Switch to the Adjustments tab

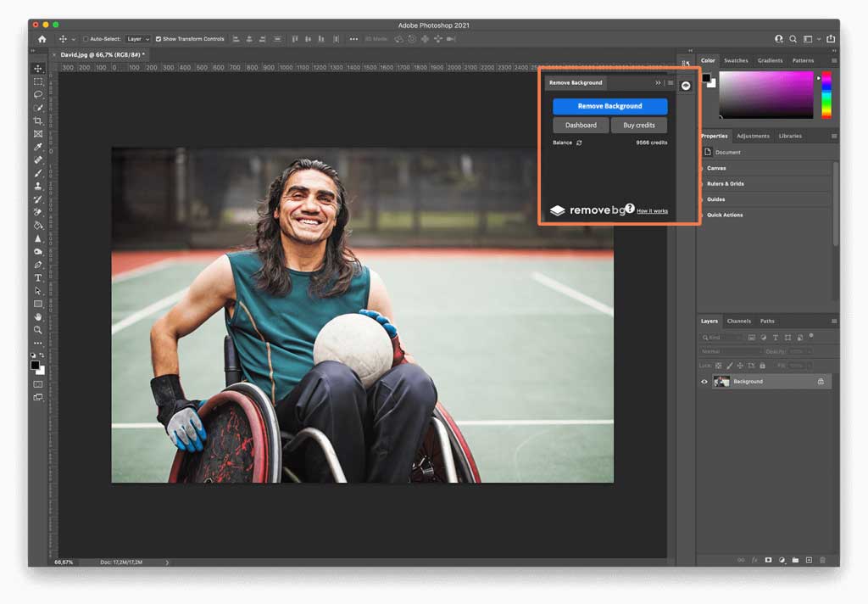[x=753, y=136]
